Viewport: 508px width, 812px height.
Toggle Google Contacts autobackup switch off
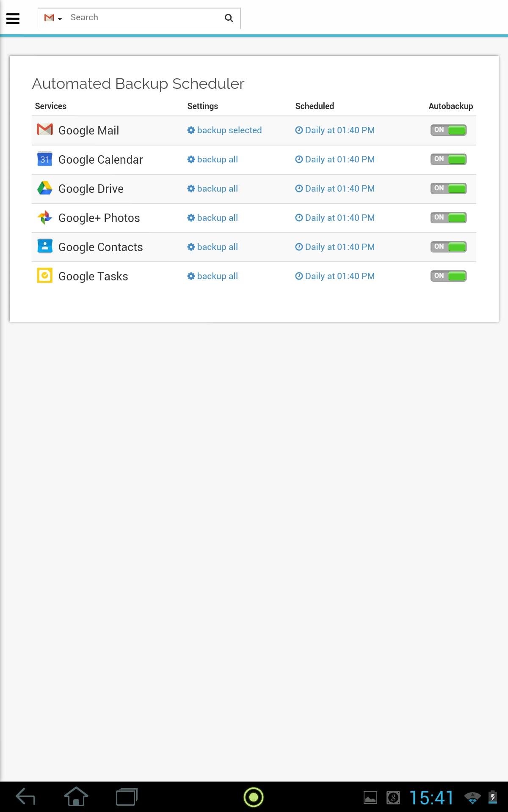[449, 247]
